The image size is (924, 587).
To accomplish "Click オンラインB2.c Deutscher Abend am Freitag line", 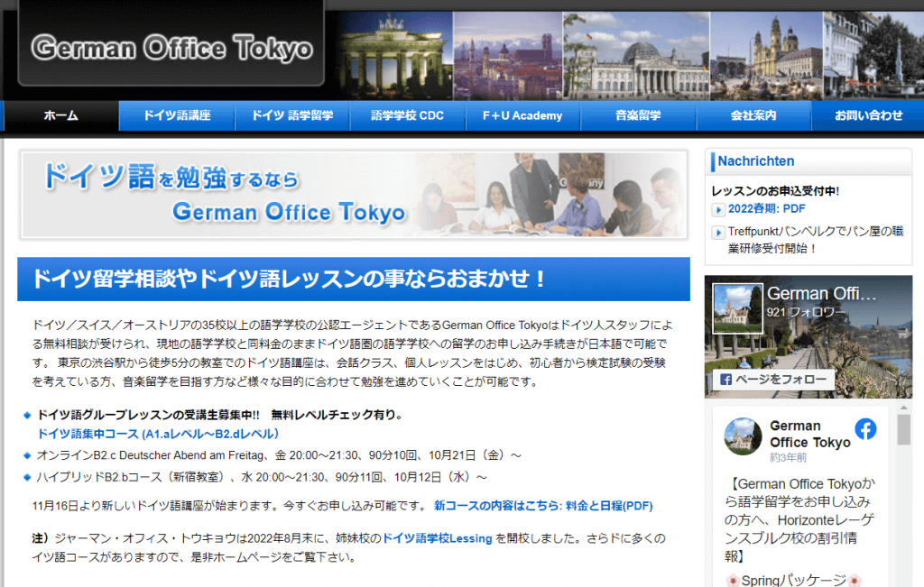I will [x=279, y=455].
